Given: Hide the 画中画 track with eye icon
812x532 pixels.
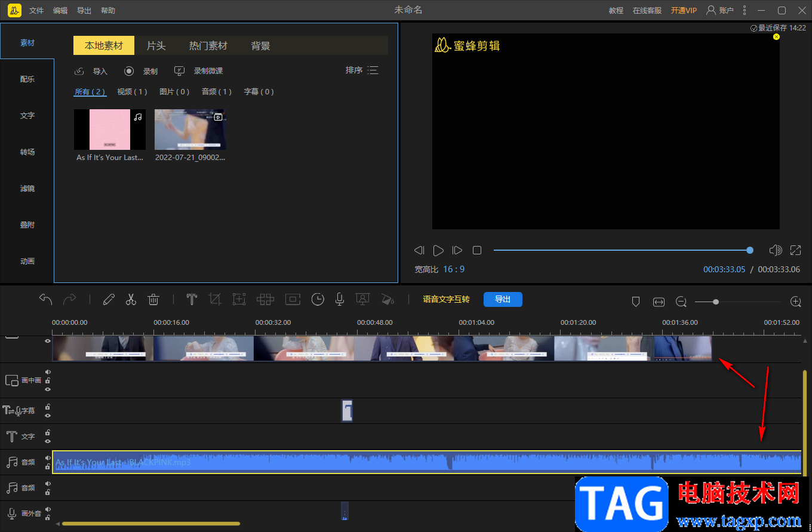Looking at the screenshot, I should (48, 389).
